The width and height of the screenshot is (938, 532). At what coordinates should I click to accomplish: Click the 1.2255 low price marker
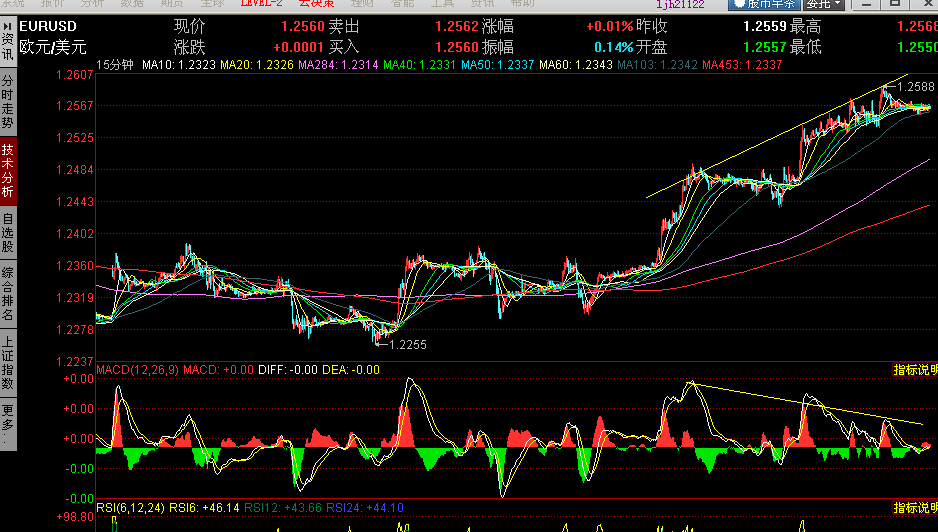(x=407, y=345)
